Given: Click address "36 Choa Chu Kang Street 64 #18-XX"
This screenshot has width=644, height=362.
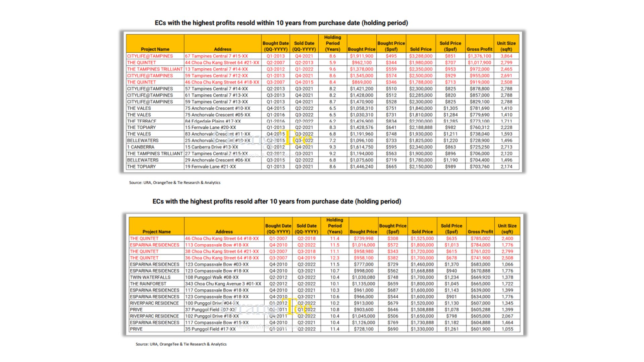Looking at the screenshot, I should (222, 258).
